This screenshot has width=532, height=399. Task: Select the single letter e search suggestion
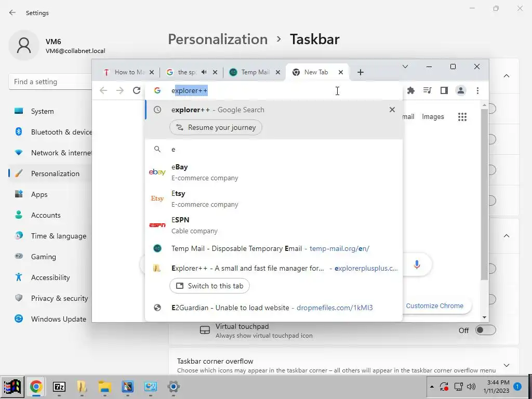[273, 149]
